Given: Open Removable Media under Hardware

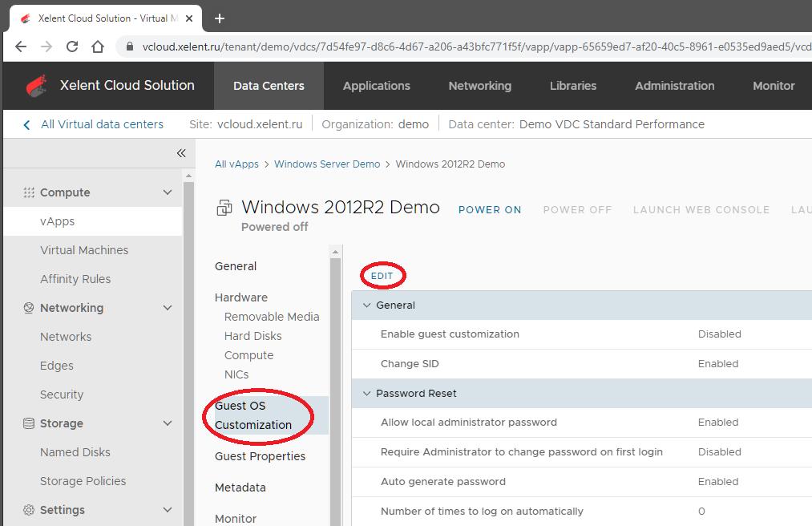Looking at the screenshot, I should click(x=272, y=317).
